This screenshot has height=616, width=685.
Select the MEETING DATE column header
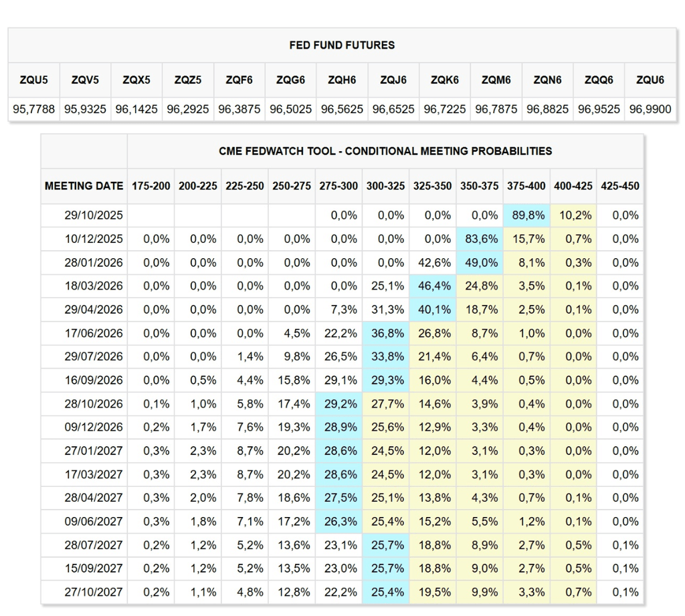pyautogui.click(x=84, y=186)
